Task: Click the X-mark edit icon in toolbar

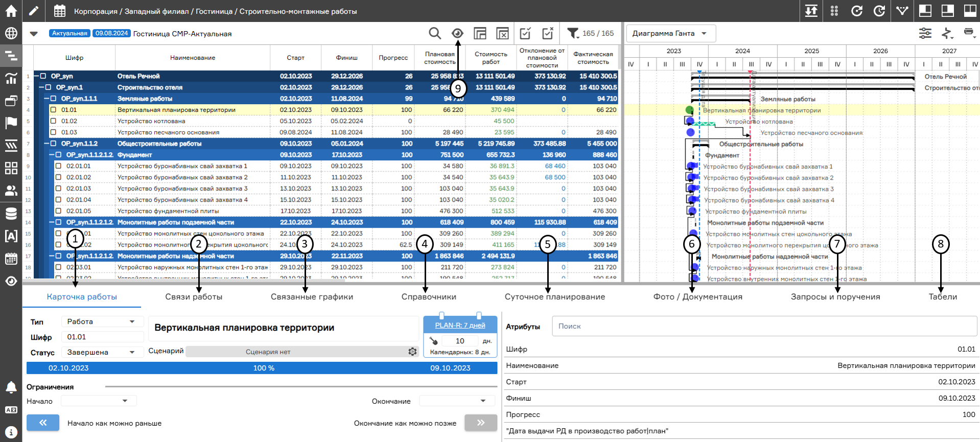Action: pyautogui.click(x=548, y=33)
